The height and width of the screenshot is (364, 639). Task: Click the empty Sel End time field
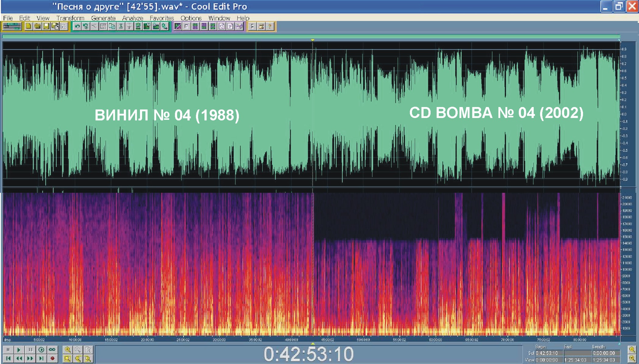click(x=577, y=353)
